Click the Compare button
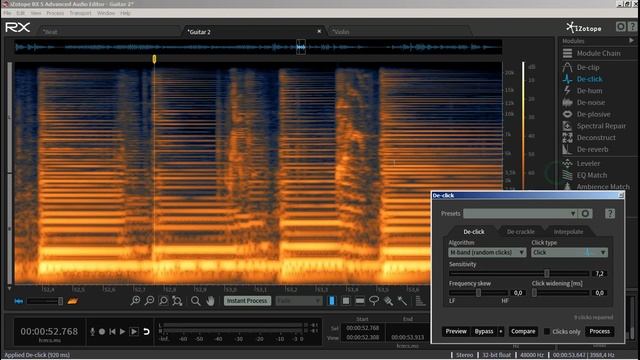 click(x=523, y=331)
